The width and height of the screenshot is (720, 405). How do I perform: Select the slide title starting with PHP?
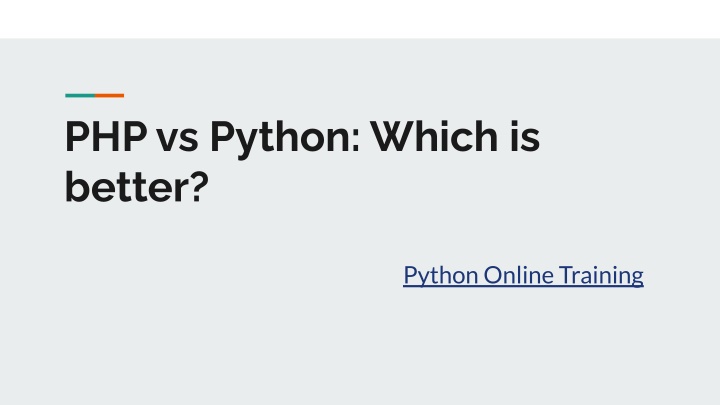[303, 161]
